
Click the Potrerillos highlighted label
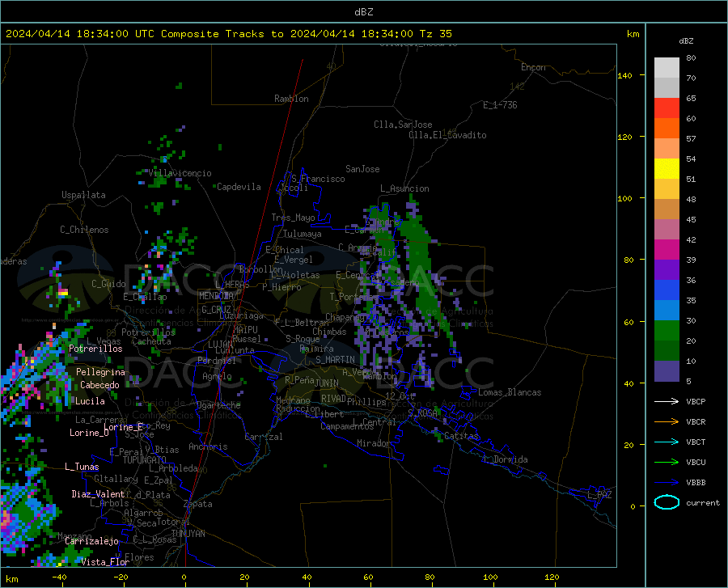pyautogui.click(x=95, y=349)
